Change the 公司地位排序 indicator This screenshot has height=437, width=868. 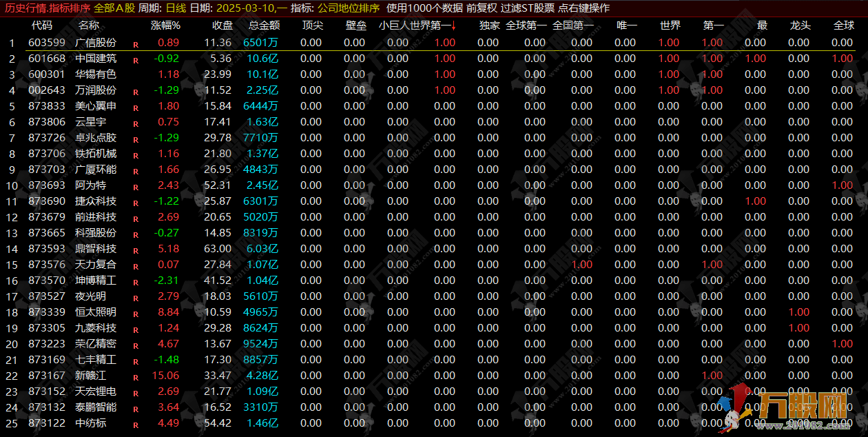[x=348, y=8]
